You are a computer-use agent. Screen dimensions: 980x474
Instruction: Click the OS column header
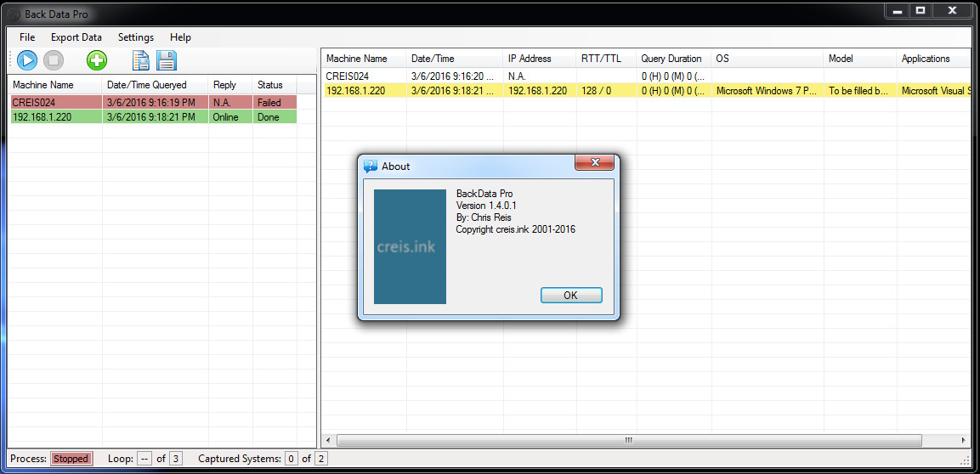[x=768, y=59]
